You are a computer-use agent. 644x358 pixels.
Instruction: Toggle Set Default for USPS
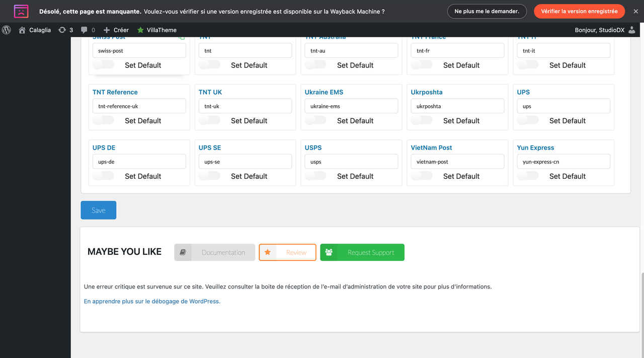(x=315, y=176)
